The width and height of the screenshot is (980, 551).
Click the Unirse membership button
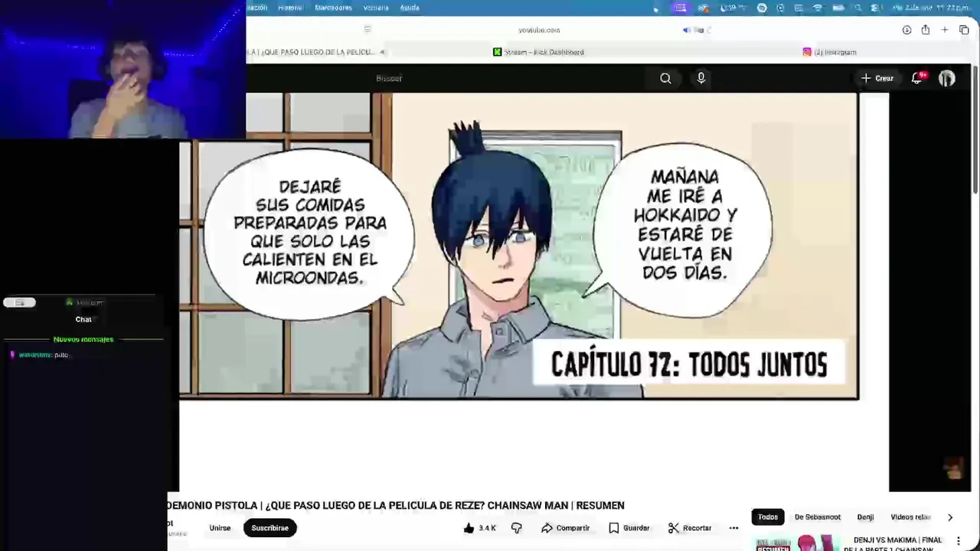(220, 528)
